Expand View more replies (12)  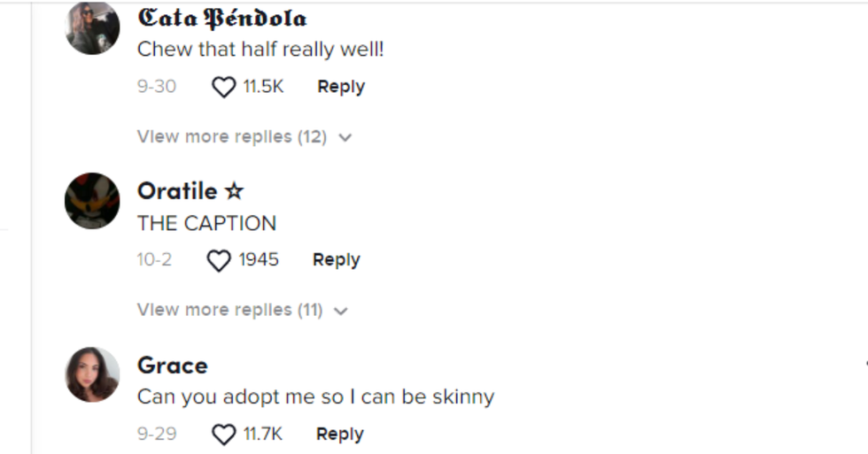(232, 137)
